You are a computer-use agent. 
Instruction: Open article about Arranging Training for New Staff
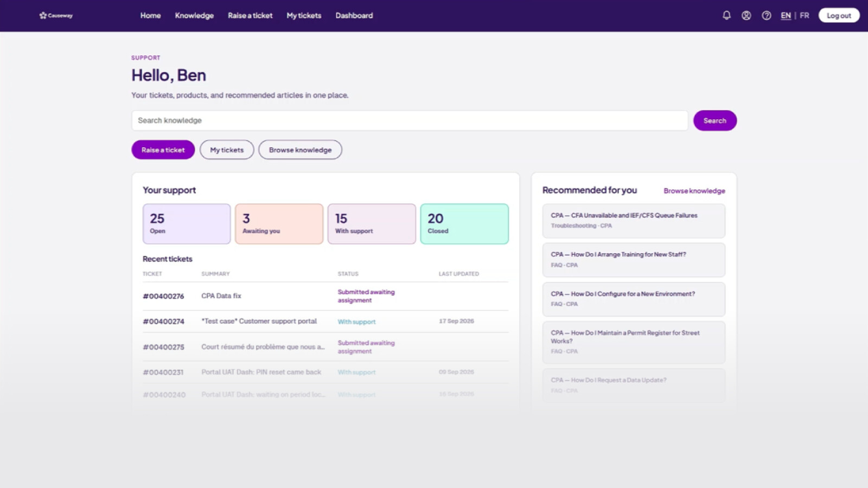634,260
